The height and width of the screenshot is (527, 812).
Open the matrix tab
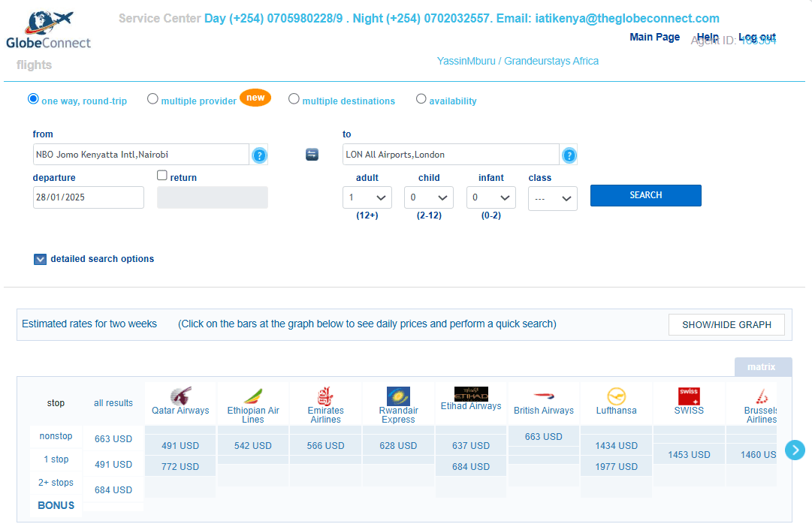[763, 367]
